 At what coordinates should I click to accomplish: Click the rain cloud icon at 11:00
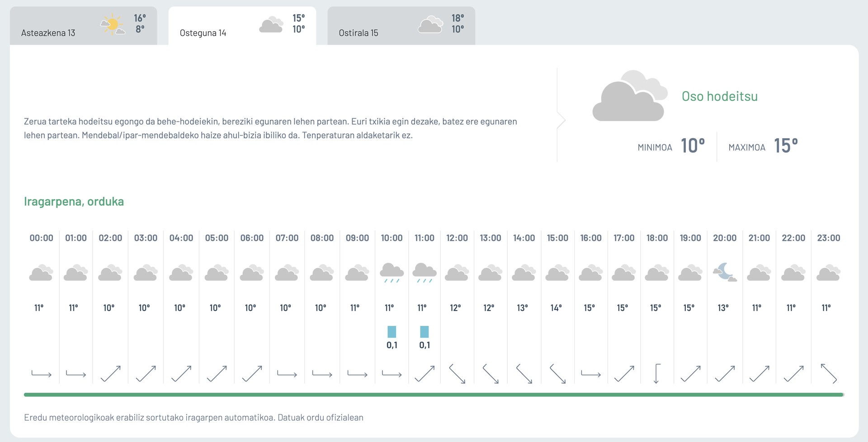(425, 273)
